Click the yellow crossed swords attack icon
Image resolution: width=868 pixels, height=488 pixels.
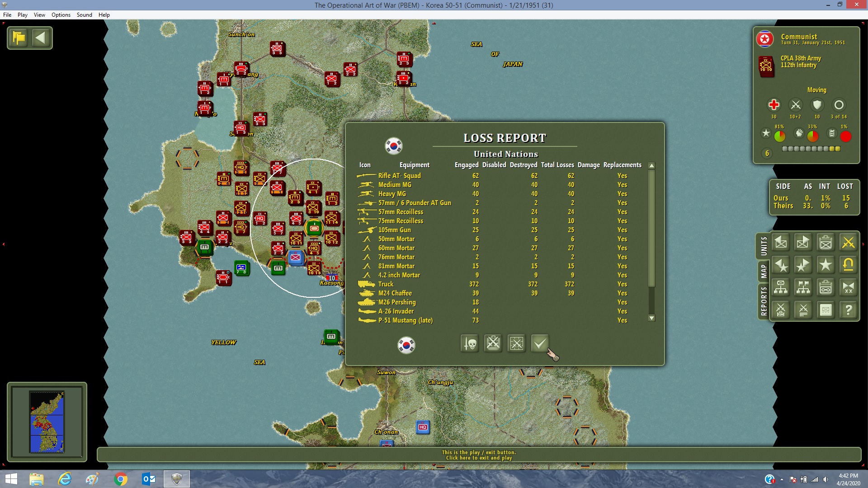tap(848, 243)
